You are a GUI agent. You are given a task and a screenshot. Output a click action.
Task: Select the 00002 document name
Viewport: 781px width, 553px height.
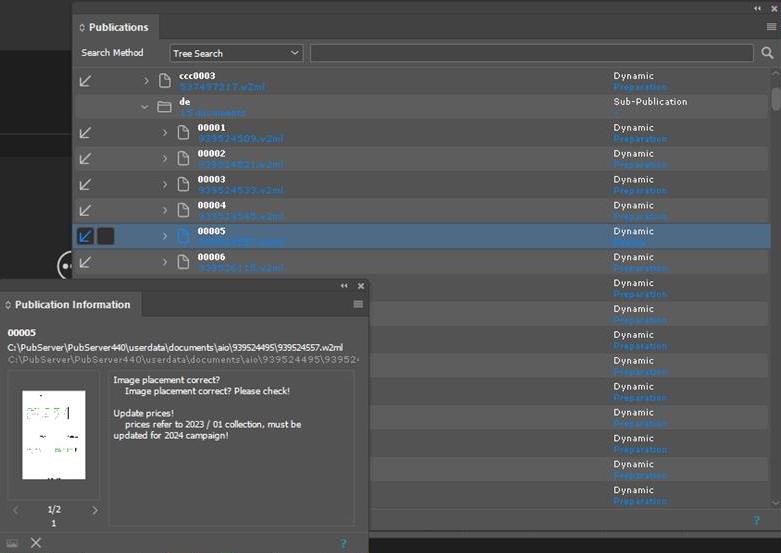pos(212,153)
